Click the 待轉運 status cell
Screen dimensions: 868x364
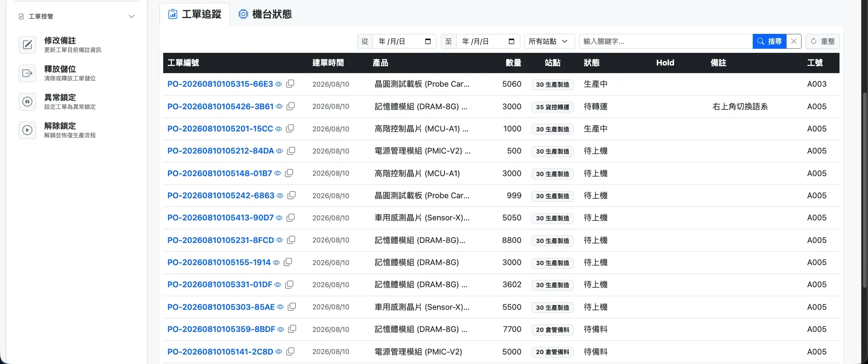tap(595, 107)
